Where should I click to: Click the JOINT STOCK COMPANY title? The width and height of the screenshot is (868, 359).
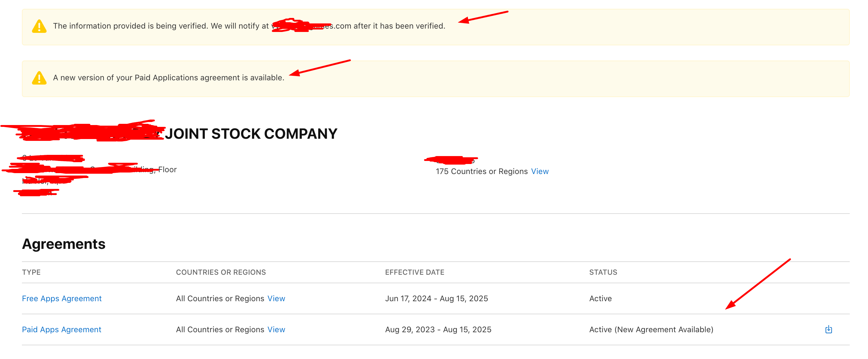[251, 134]
